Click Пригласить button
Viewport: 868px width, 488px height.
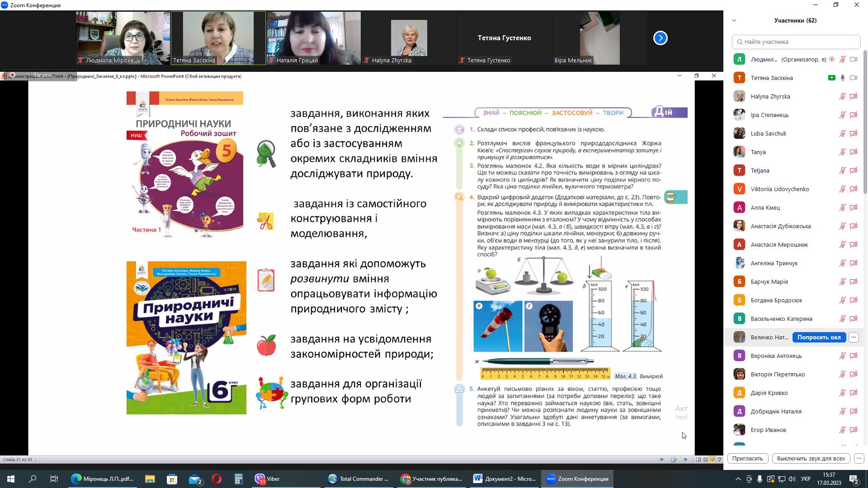click(747, 458)
